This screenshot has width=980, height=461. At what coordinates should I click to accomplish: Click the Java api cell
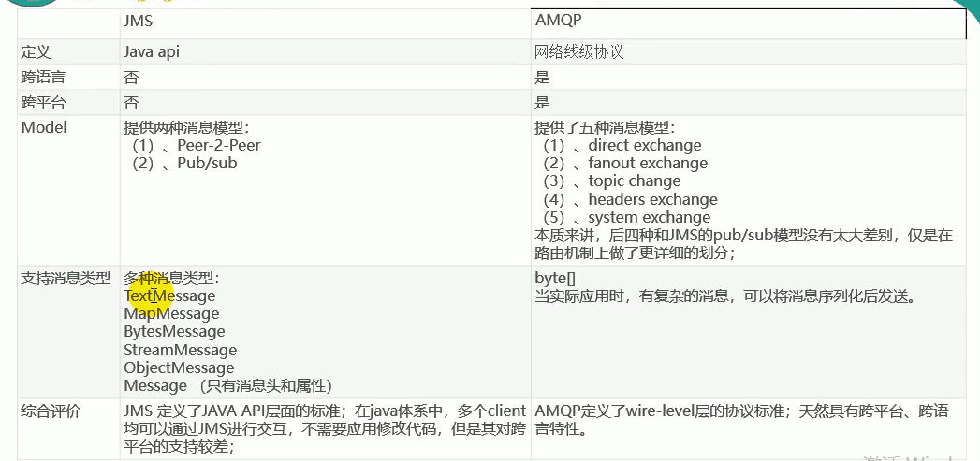click(151, 52)
